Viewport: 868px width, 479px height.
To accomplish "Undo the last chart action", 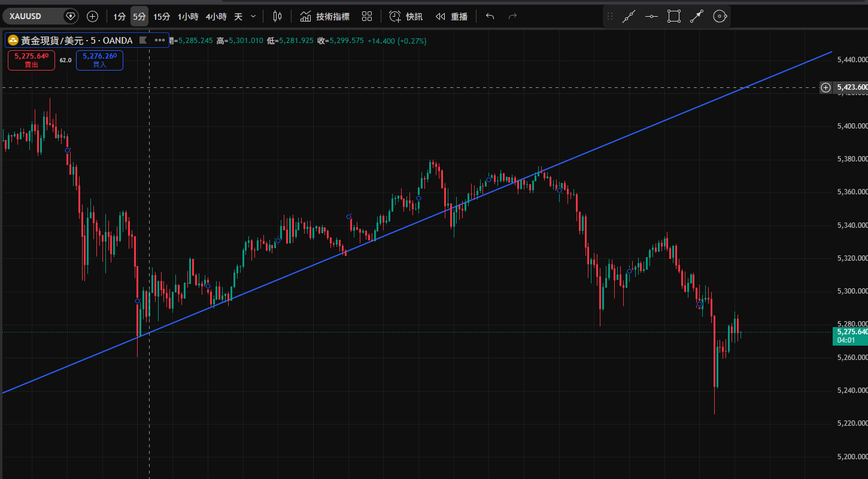I will tap(490, 16).
